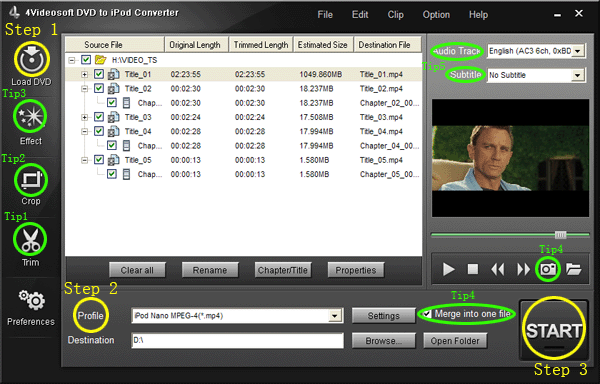Rewind the preview video
Viewport: 600px width, 384px height.
tap(498, 269)
